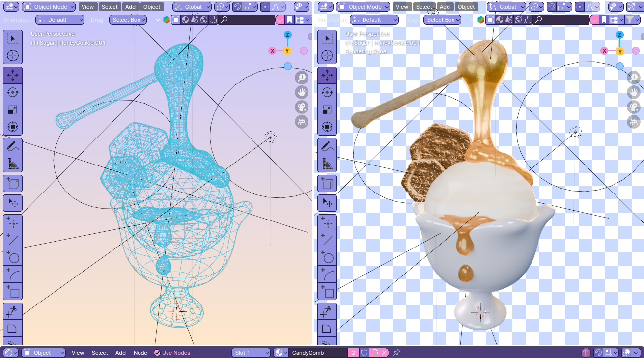Image resolution: width=644 pixels, height=358 pixels.
Task: Open the Node menu in the node editor
Action: 140,353
